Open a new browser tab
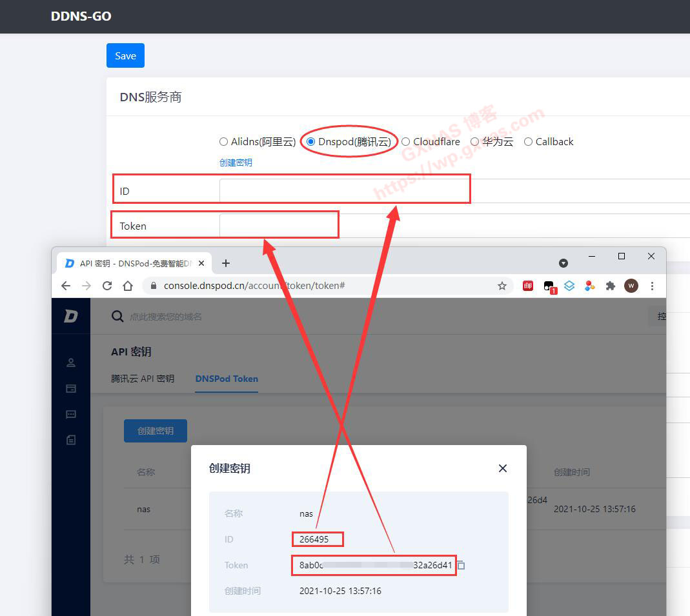 226,263
